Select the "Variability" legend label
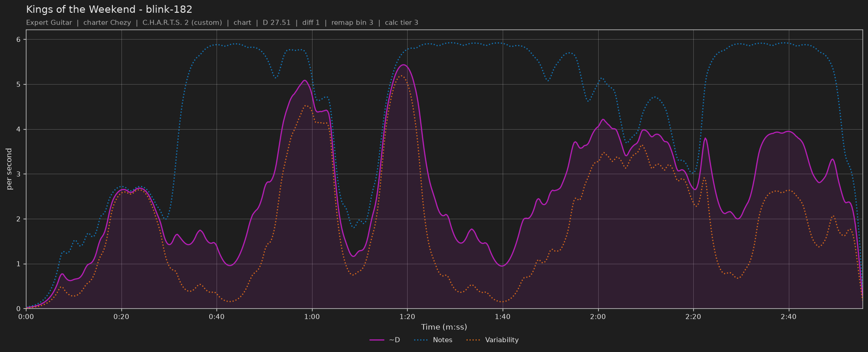This screenshot has width=868, height=352. [502, 340]
